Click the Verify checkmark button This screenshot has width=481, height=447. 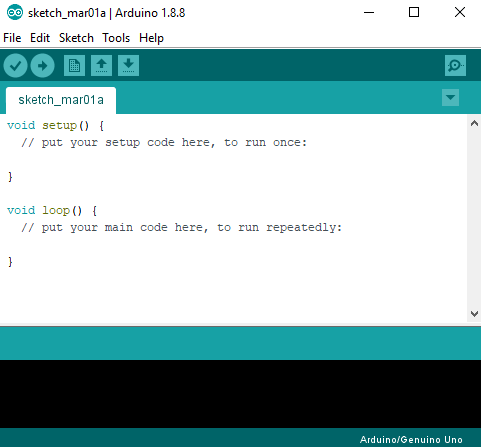[15, 66]
